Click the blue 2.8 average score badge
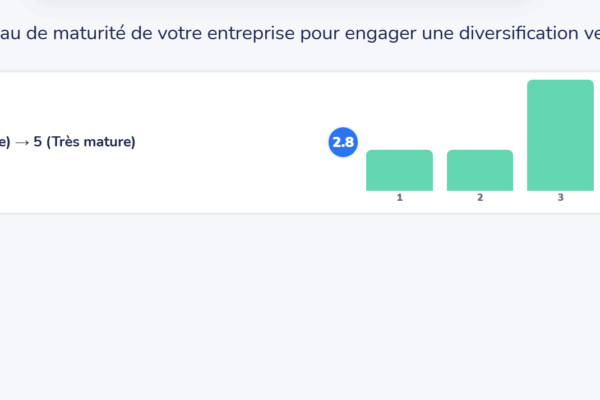This screenshot has height=400, width=600. 343,142
